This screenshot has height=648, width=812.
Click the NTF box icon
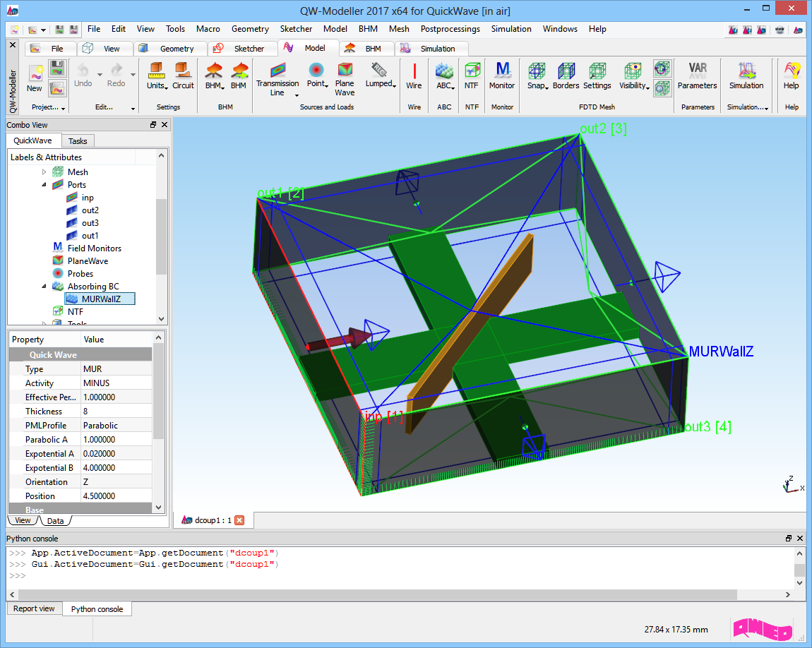pos(472,71)
